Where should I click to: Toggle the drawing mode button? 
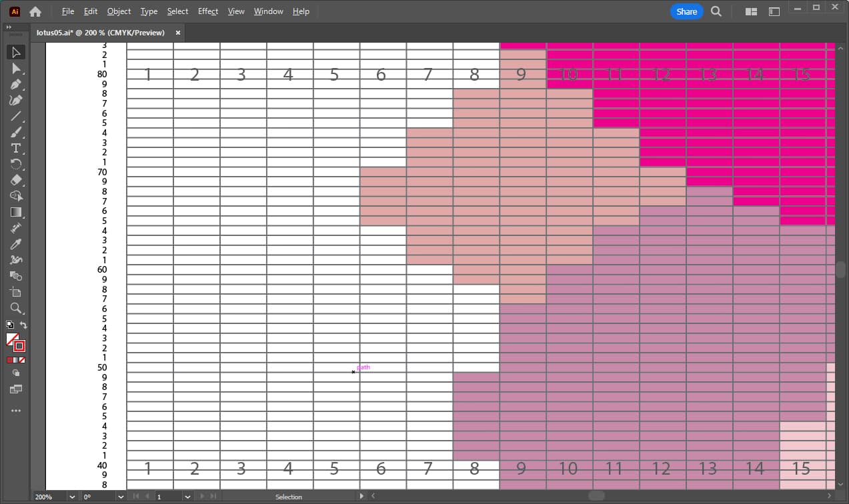tap(16, 373)
